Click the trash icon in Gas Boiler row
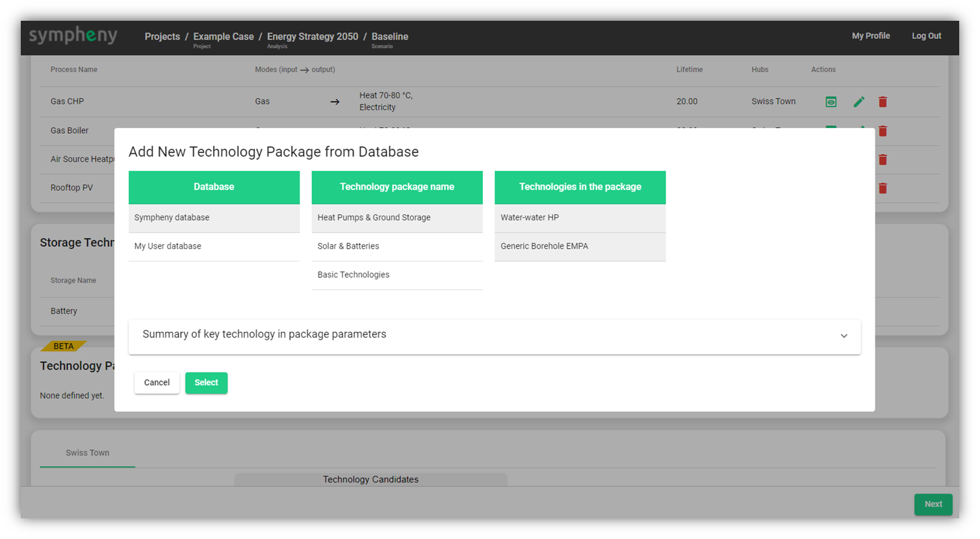This screenshot has width=980, height=539. [883, 131]
